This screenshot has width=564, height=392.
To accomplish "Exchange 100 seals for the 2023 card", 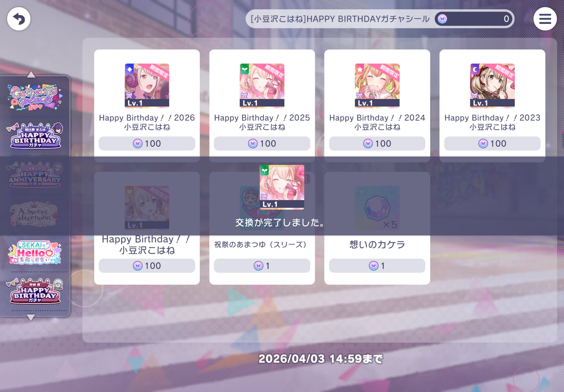I will (x=492, y=143).
